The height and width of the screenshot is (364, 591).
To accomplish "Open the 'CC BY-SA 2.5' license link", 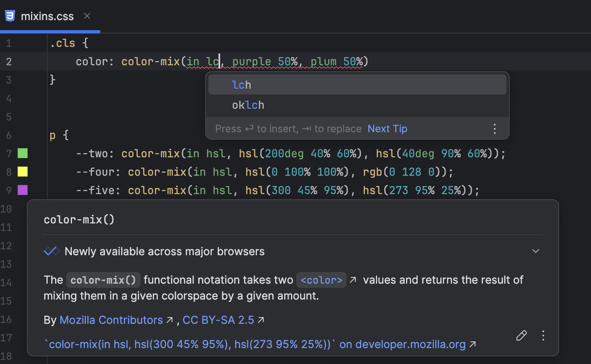I will coord(218,320).
